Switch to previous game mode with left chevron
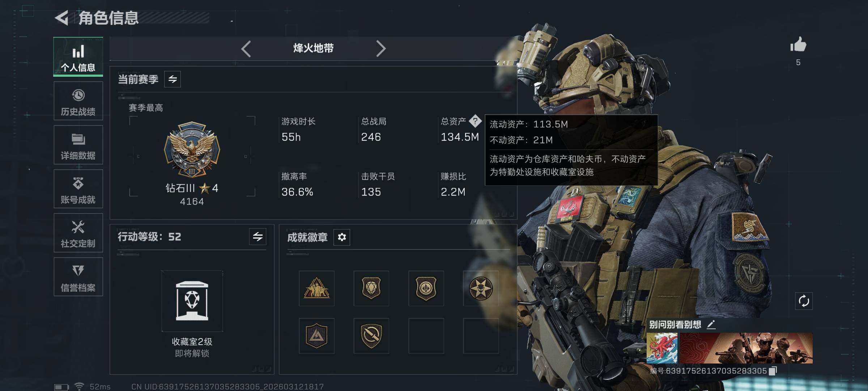The image size is (868, 391). point(246,49)
